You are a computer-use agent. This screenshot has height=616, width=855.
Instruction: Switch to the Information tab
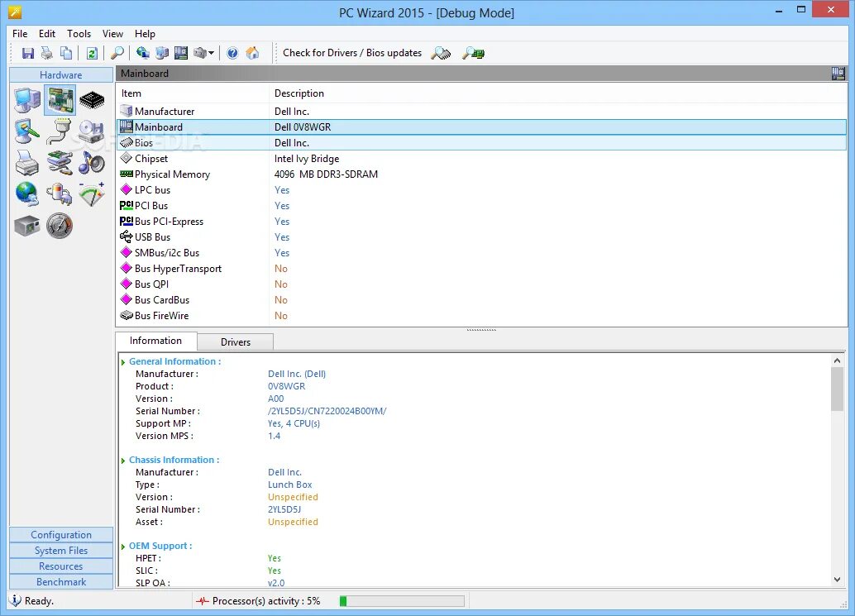coord(156,341)
